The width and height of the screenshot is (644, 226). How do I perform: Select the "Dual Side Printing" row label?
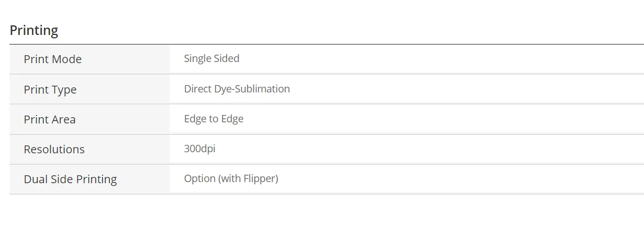[70, 179]
